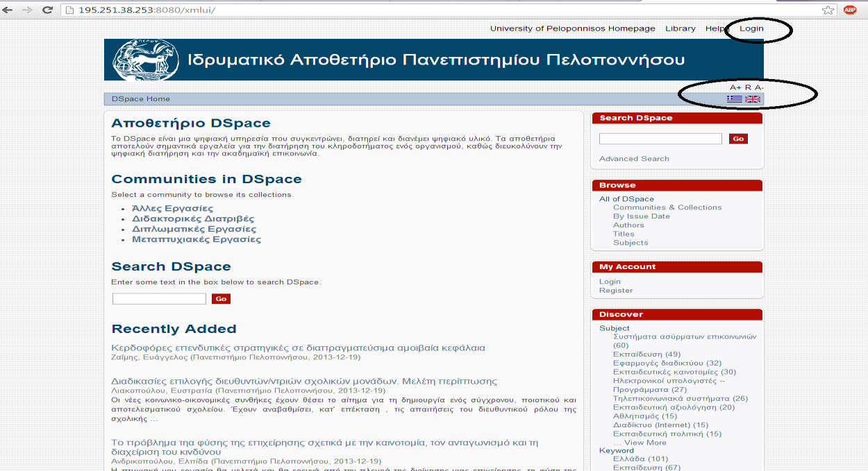The image size is (868, 471).
Task: Browse by Titles
Action: click(x=624, y=234)
